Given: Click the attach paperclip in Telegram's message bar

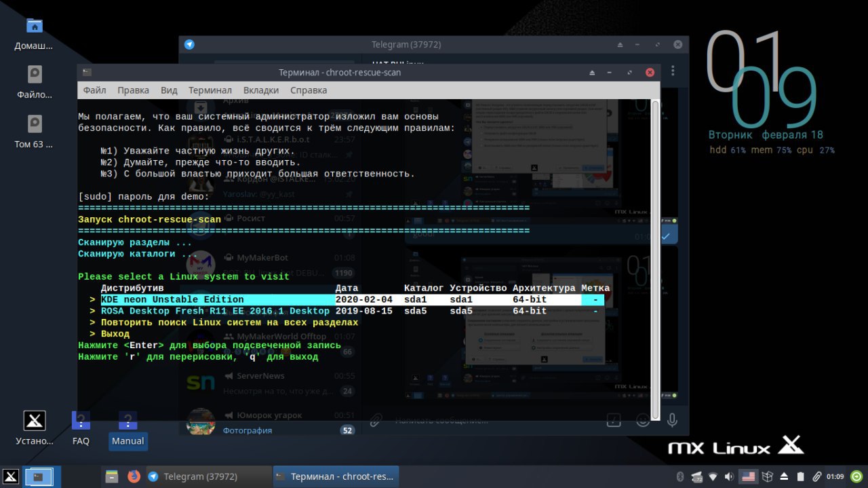Looking at the screenshot, I should [376, 419].
